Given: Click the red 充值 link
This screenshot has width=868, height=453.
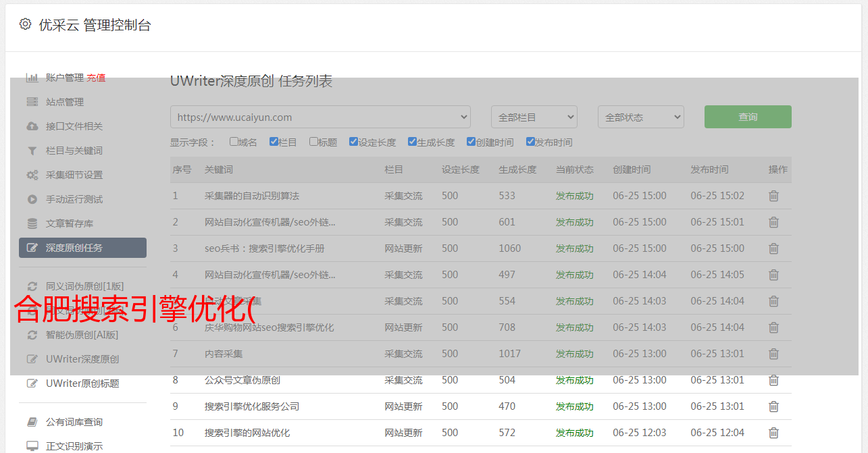Looking at the screenshot, I should point(96,78).
